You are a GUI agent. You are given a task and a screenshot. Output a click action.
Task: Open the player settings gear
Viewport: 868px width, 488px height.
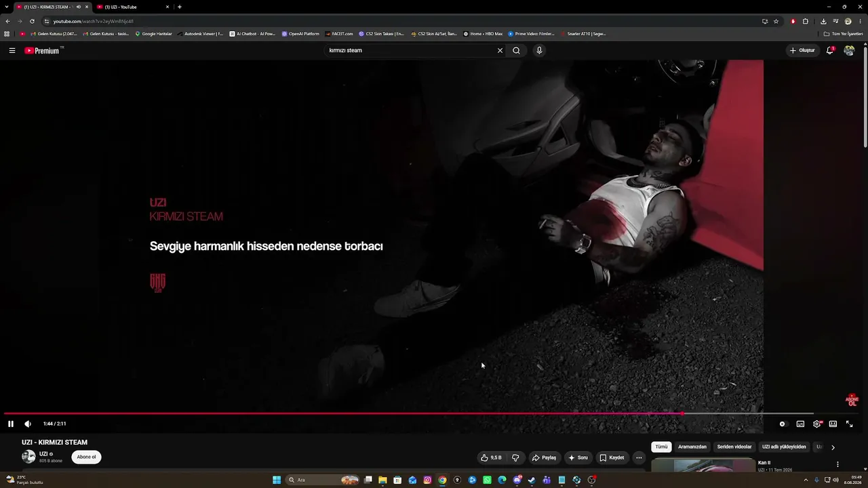pyautogui.click(x=816, y=424)
